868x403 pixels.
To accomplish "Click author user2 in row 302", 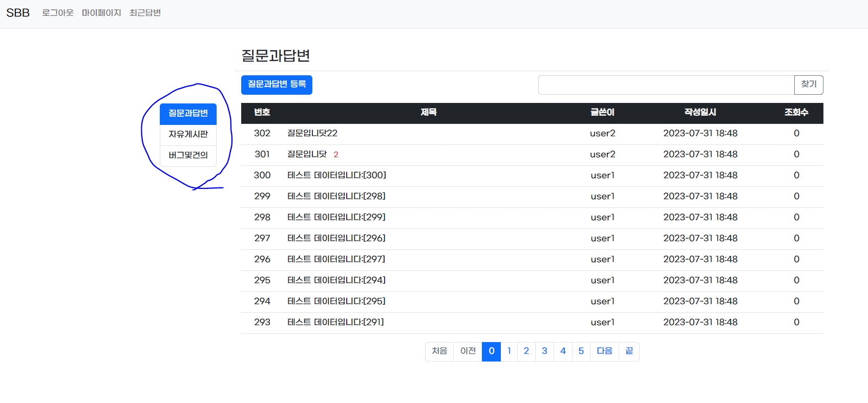I will pyautogui.click(x=603, y=133).
